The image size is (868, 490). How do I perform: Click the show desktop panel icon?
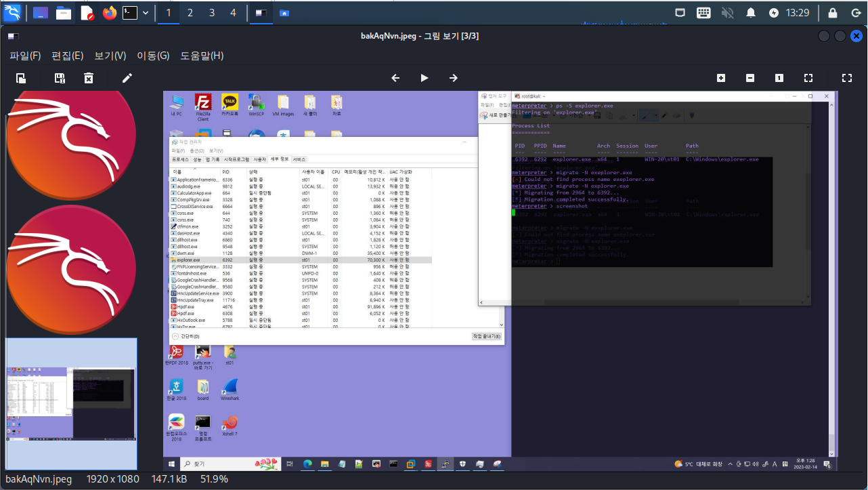41,13
